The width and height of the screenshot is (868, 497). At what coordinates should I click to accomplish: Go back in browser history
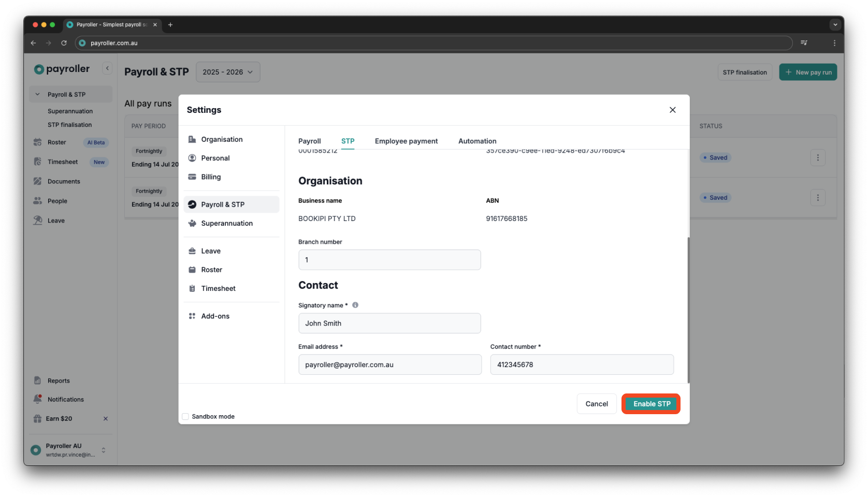click(x=34, y=43)
